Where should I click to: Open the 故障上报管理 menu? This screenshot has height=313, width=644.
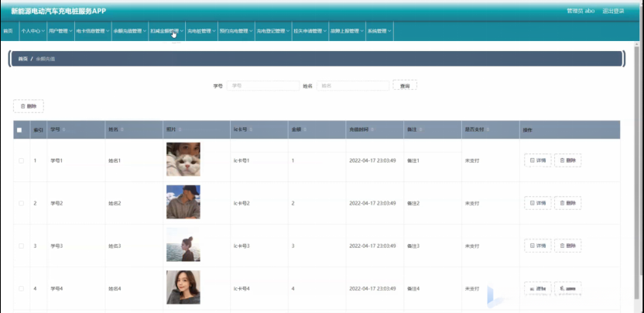(347, 31)
